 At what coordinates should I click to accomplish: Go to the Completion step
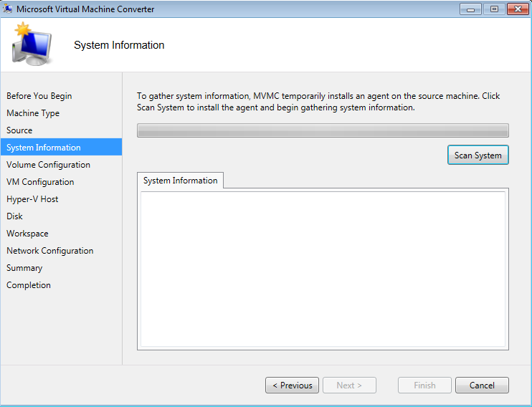tap(29, 285)
